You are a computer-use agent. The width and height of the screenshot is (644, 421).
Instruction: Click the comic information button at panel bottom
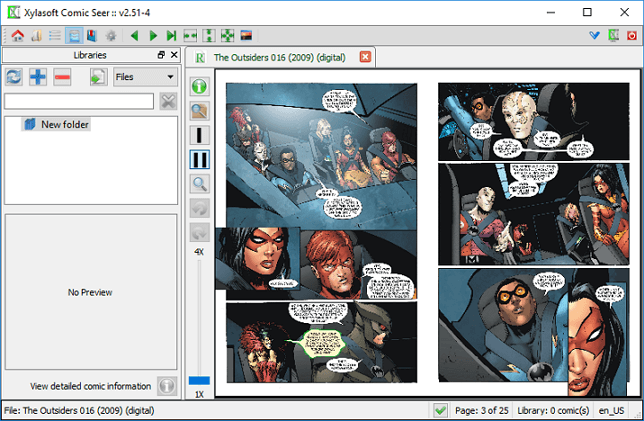pos(167,386)
